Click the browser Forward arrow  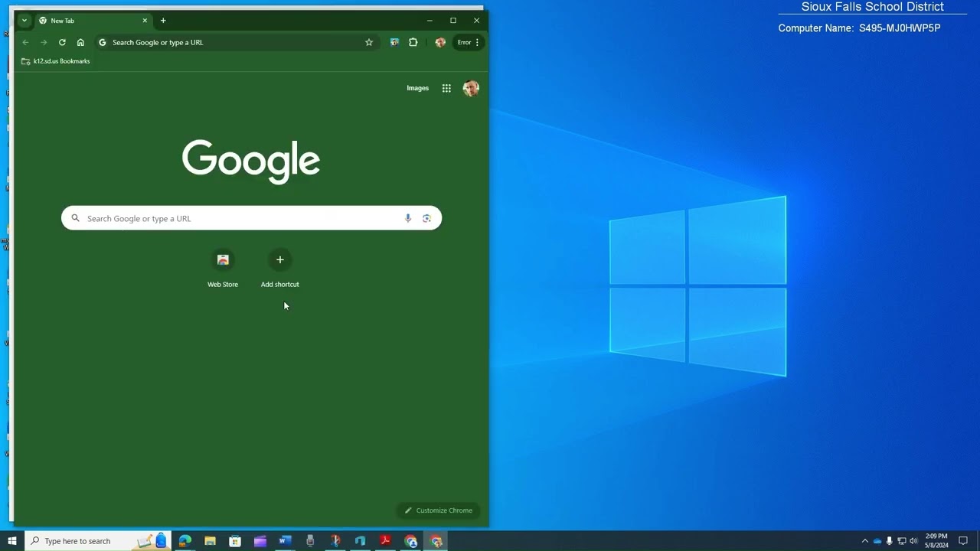tap(44, 42)
